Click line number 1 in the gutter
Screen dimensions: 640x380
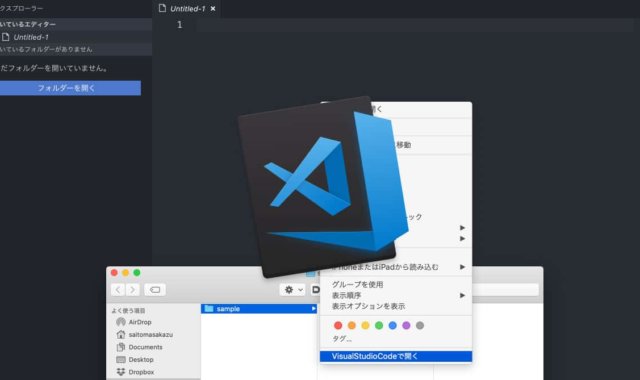180,25
